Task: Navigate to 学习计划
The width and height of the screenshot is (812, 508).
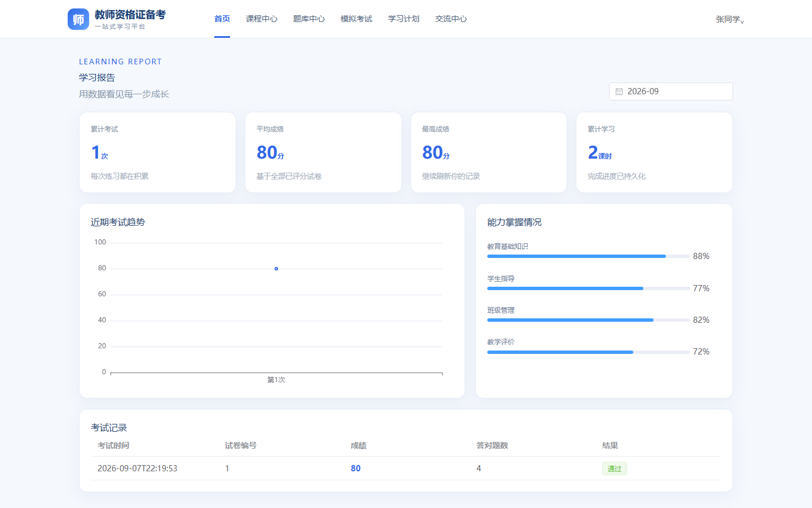Action: (404, 19)
